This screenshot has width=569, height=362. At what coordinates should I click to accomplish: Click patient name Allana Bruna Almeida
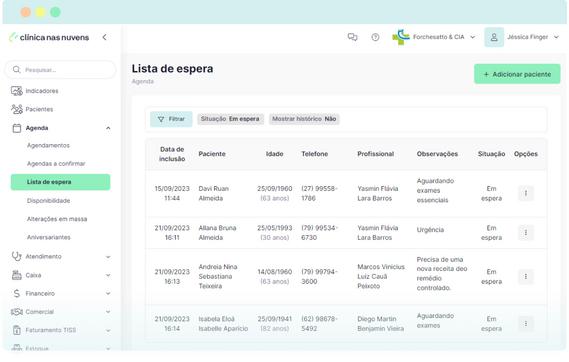pos(217,233)
